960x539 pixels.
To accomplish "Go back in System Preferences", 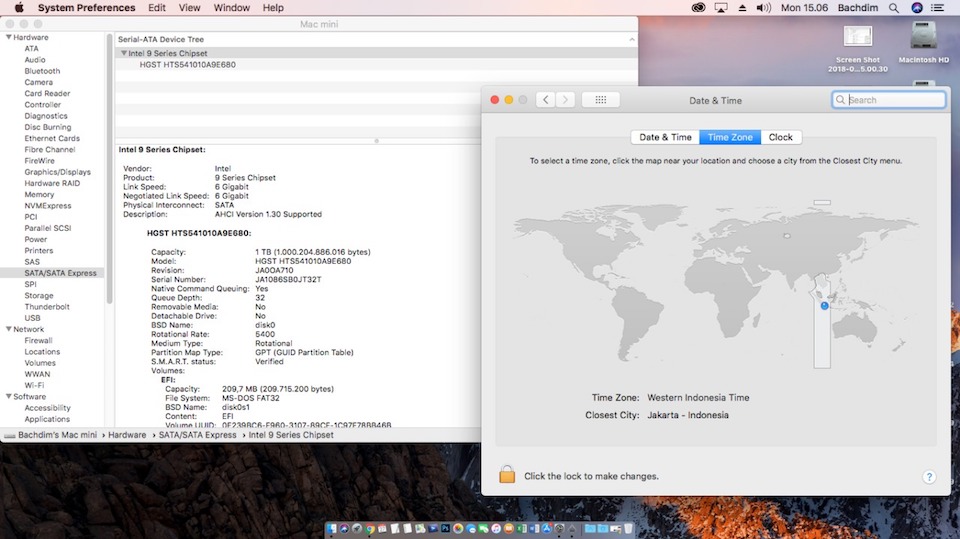I will click(x=546, y=100).
